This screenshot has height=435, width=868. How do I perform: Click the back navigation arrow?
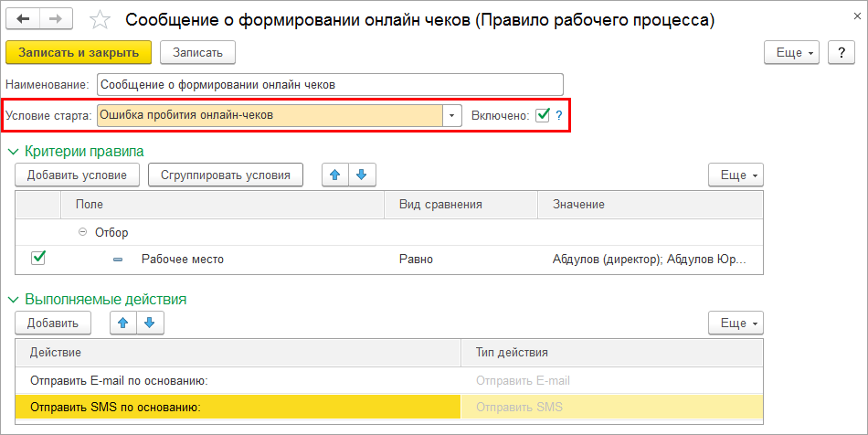(x=24, y=19)
